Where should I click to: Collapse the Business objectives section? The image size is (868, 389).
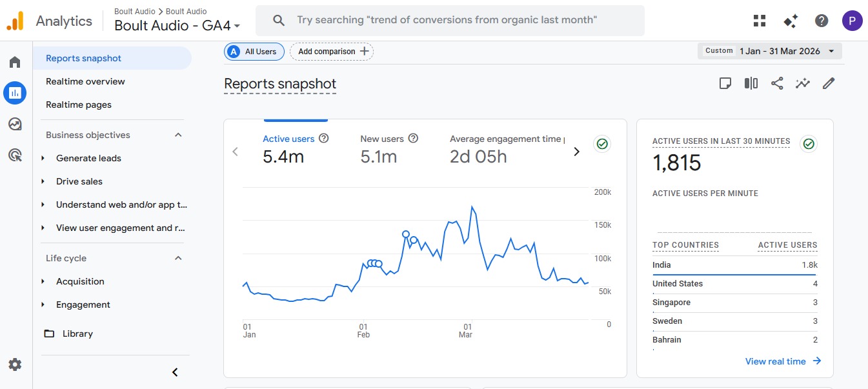(179, 135)
